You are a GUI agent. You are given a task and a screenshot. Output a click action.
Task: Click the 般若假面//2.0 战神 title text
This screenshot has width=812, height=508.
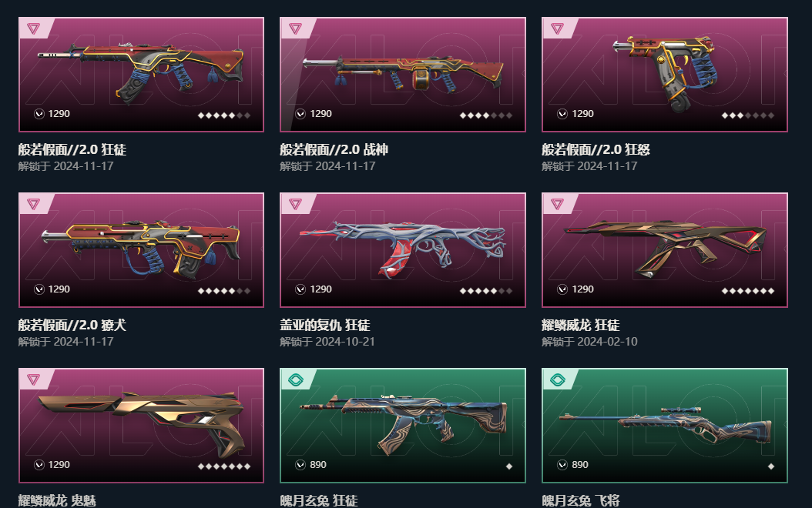[x=334, y=149]
